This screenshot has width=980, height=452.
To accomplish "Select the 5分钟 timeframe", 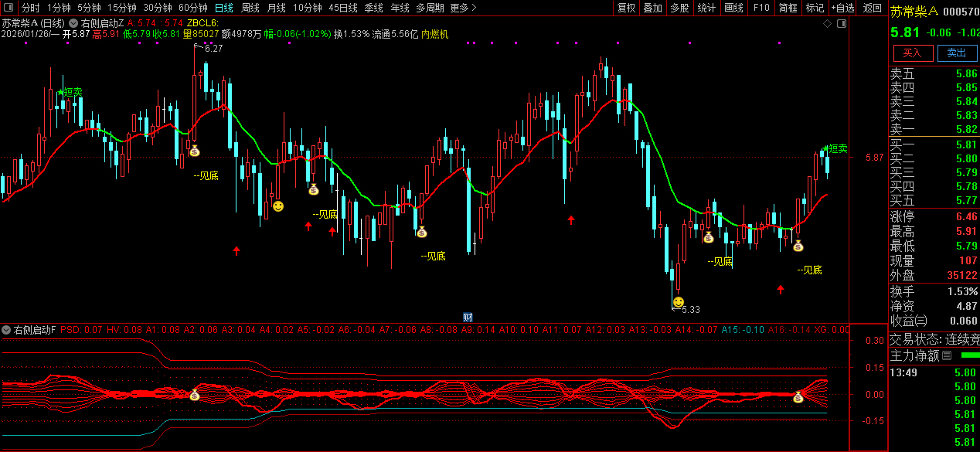I will pyautogui.click(x=89, y=8).
